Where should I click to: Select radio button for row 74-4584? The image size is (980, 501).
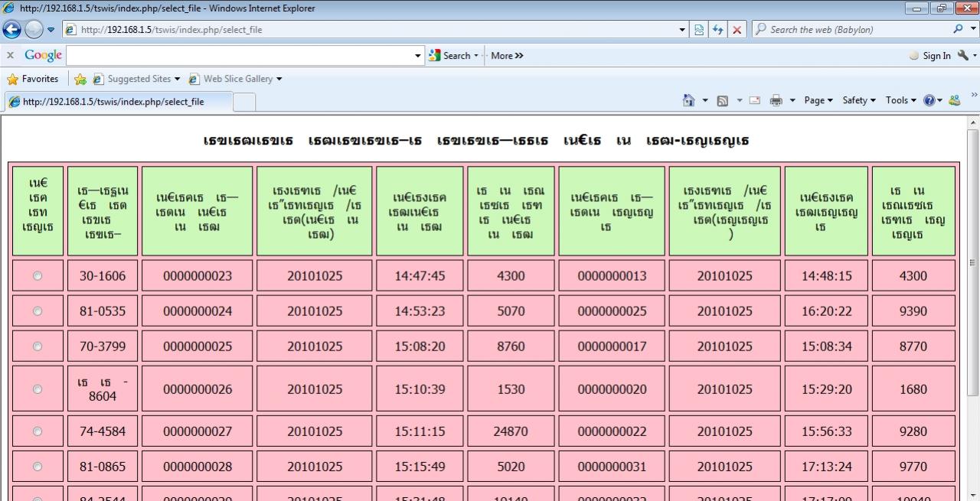38,431
